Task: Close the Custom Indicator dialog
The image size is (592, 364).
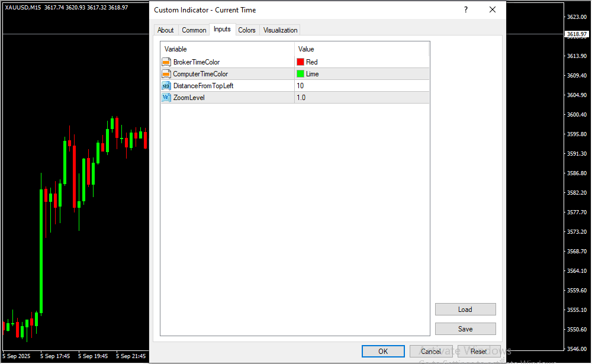Action: (492, 10)
